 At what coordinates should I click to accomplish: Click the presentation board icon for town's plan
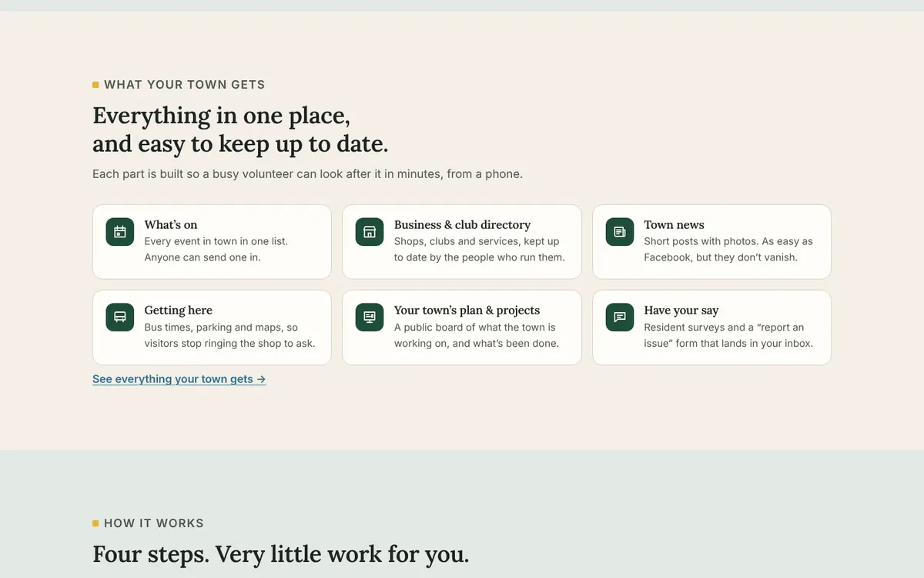click(370, 318)
